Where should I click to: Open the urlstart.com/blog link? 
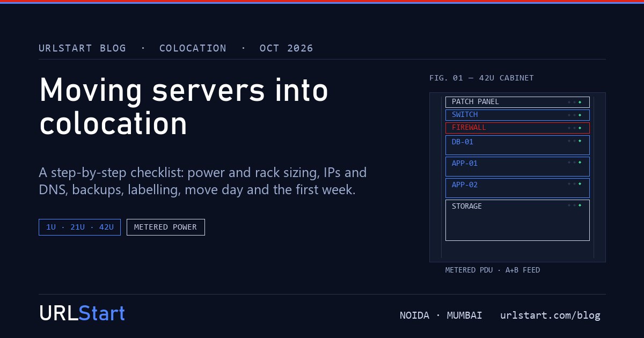click(550, 315)
